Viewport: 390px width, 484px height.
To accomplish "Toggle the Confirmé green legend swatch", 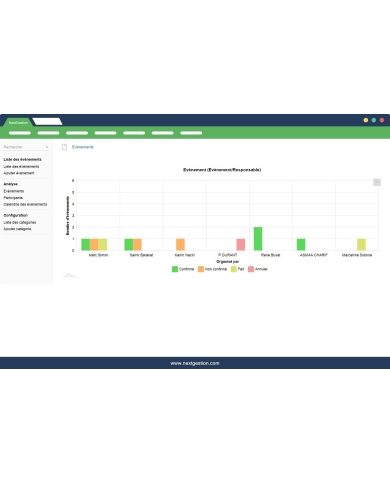I will pos(175,269).
